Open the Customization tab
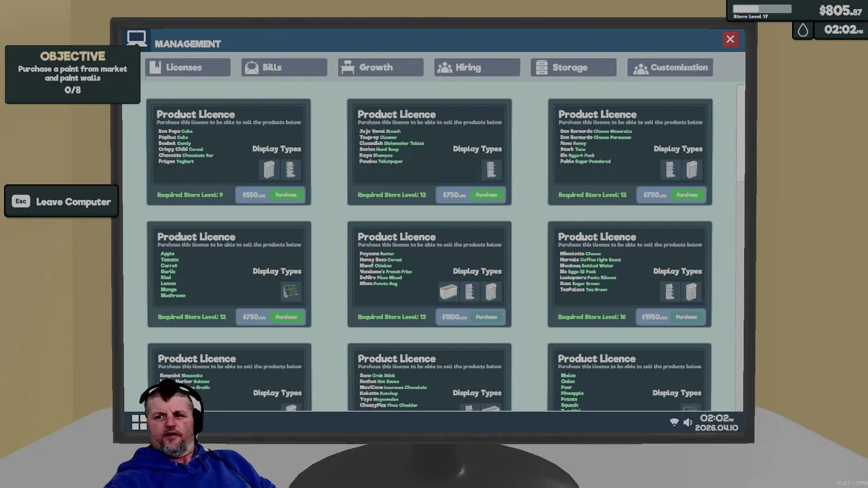 click(x=670, y=67)
